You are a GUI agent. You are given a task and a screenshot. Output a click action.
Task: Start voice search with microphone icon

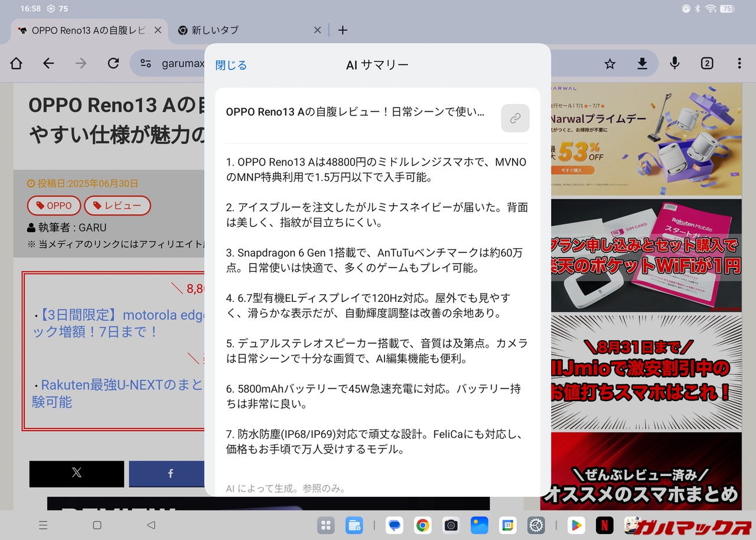point(674,63)
